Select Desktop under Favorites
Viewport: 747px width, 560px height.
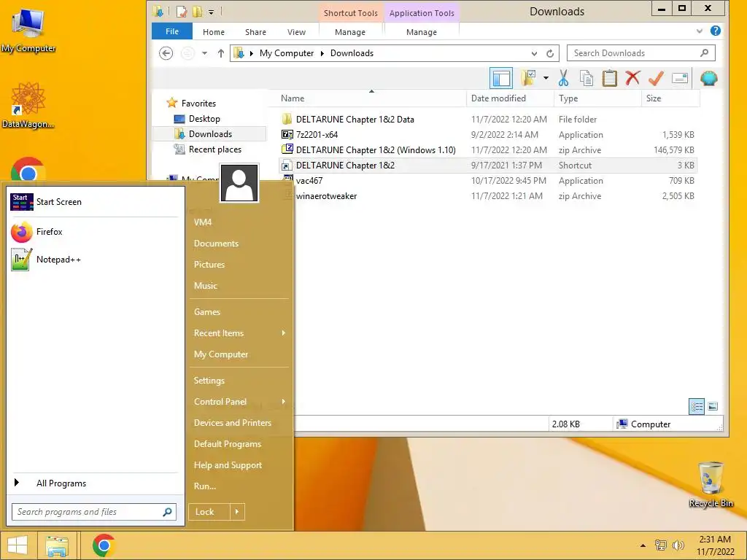[204, 119]
